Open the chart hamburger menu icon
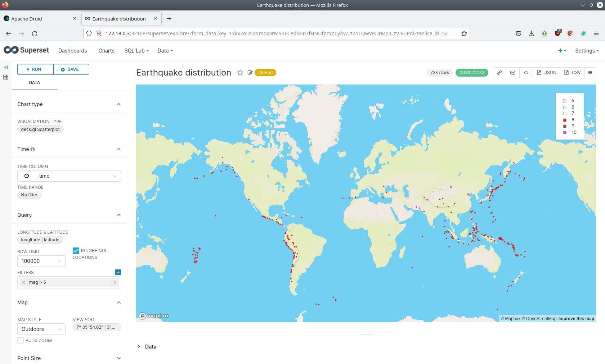Screen dimensions: 605x364 [590, 73]
